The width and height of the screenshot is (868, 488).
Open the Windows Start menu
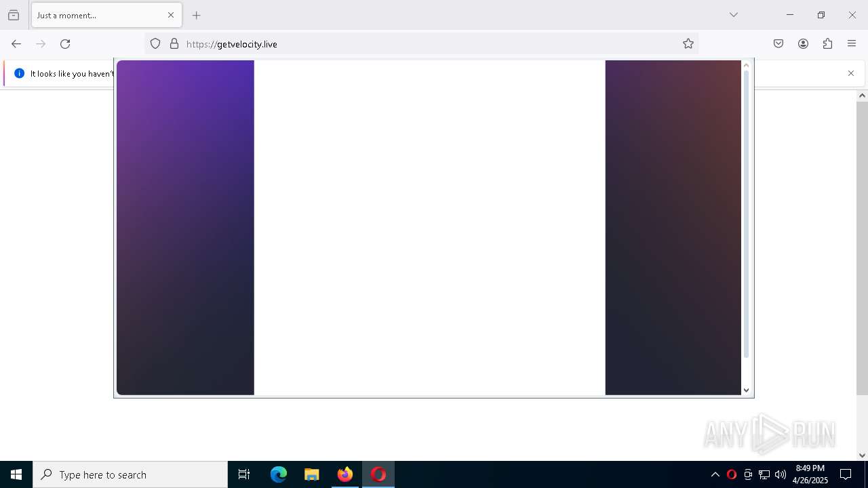[16, 474]
